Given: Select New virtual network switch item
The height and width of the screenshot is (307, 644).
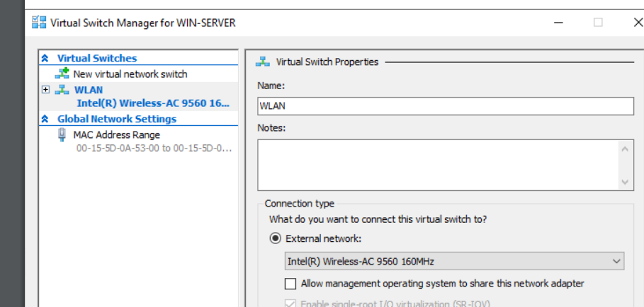Looking at the screenshot, I should tap(130, 74).
